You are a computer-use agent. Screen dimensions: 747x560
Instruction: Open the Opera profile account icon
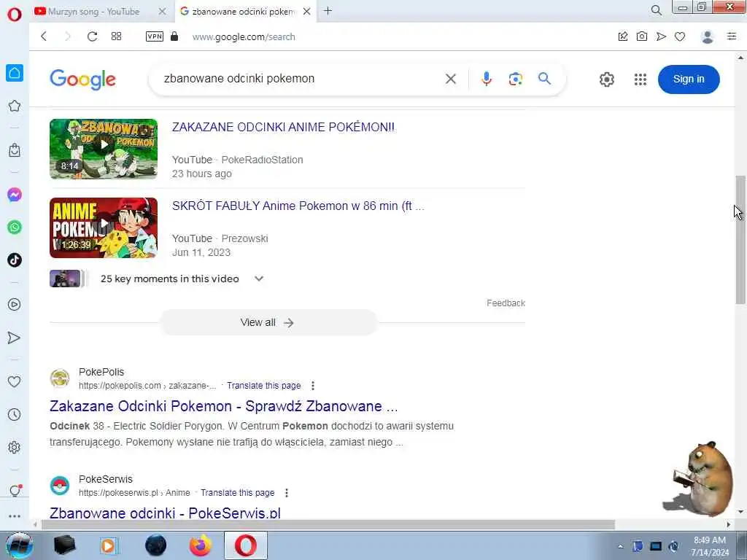[708, 36]
